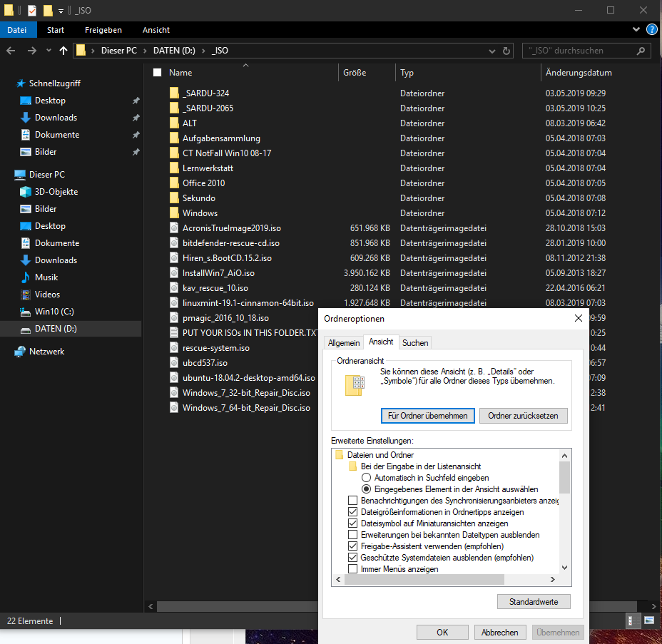Open the Explorer help question mark
The height and width of the screenshot is (644, 662).
[652, 29]
